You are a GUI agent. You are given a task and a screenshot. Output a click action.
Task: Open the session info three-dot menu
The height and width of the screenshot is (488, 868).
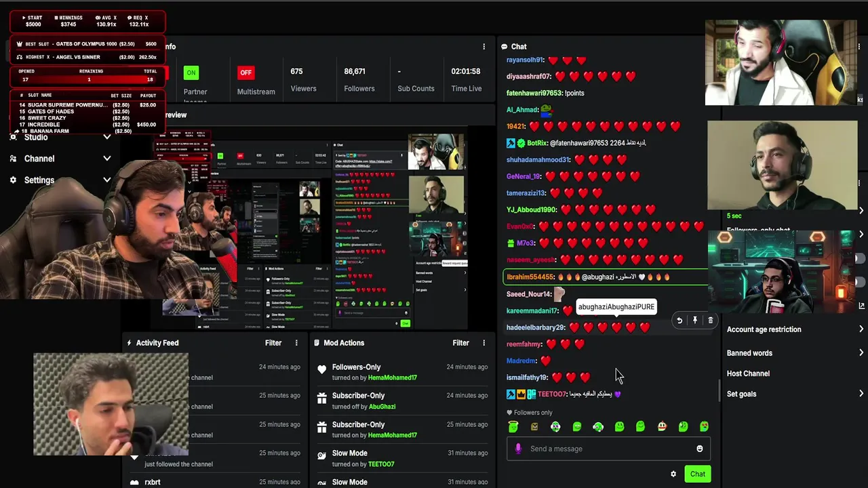coord(484,47)
